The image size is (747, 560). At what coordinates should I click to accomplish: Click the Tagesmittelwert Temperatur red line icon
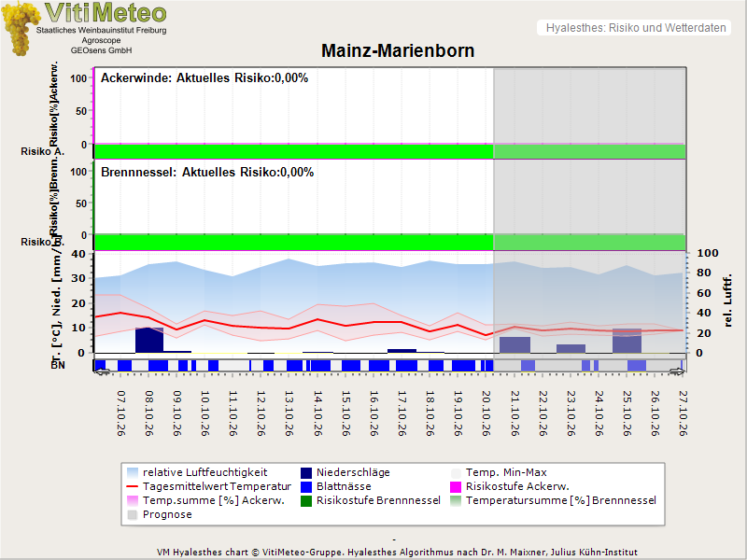(x=133, y=486)
